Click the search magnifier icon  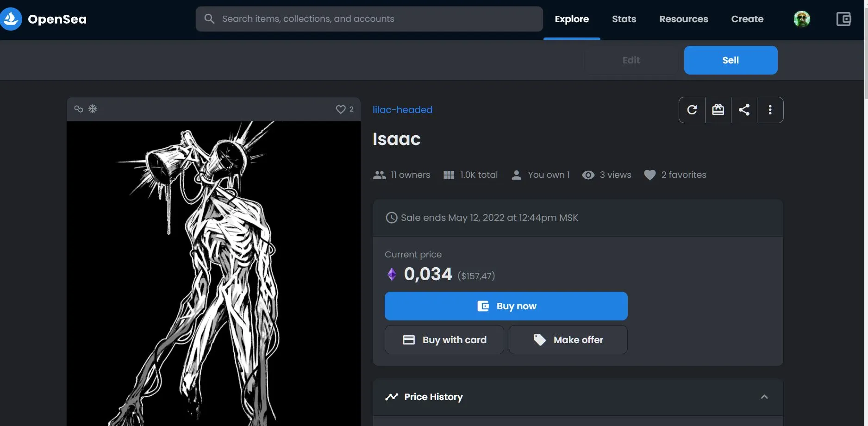tap(209, 19)
